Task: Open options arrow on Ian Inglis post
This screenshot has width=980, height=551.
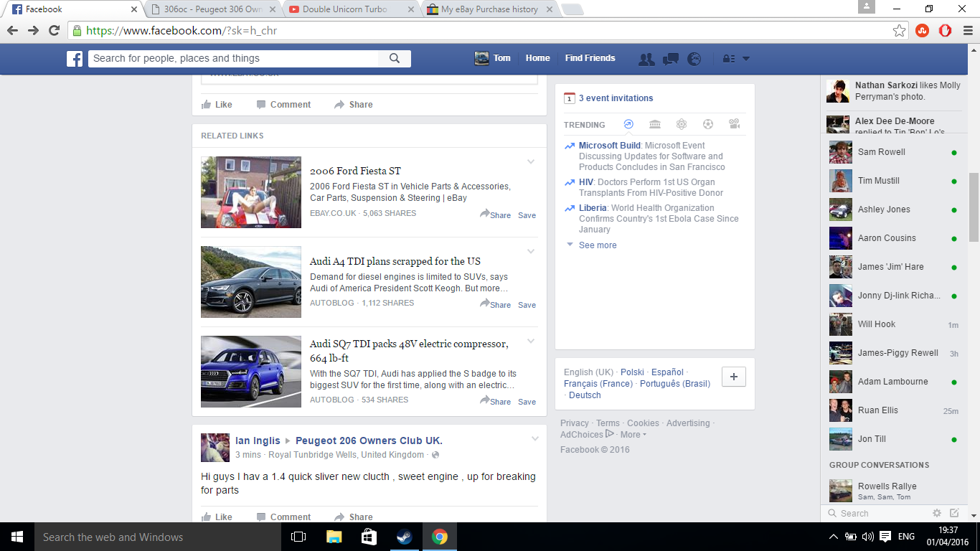Action: 534,438
